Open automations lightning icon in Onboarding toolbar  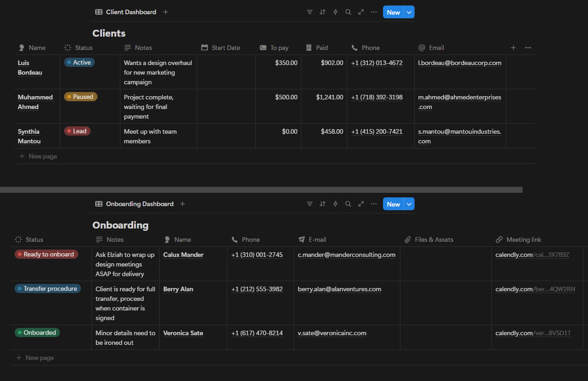point(335,204)
